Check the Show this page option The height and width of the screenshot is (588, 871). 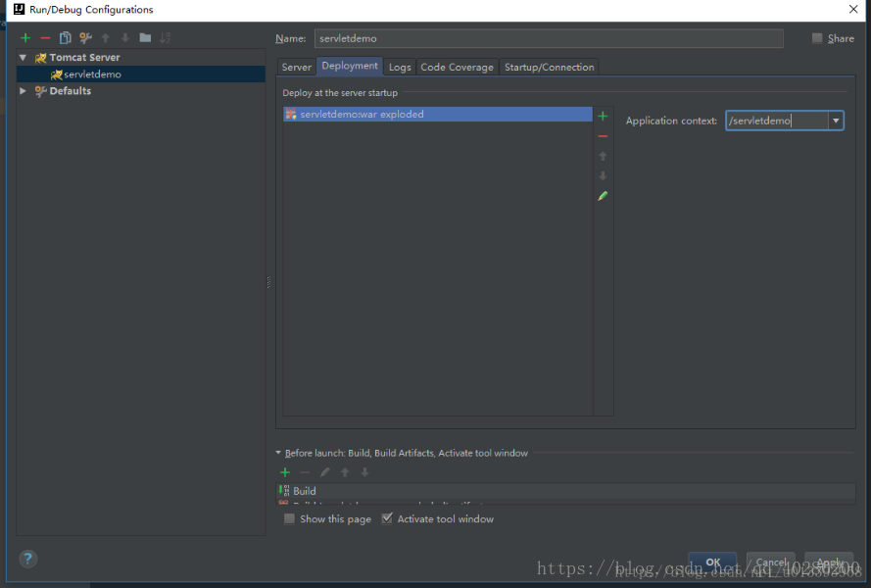[x=289, y=519]
